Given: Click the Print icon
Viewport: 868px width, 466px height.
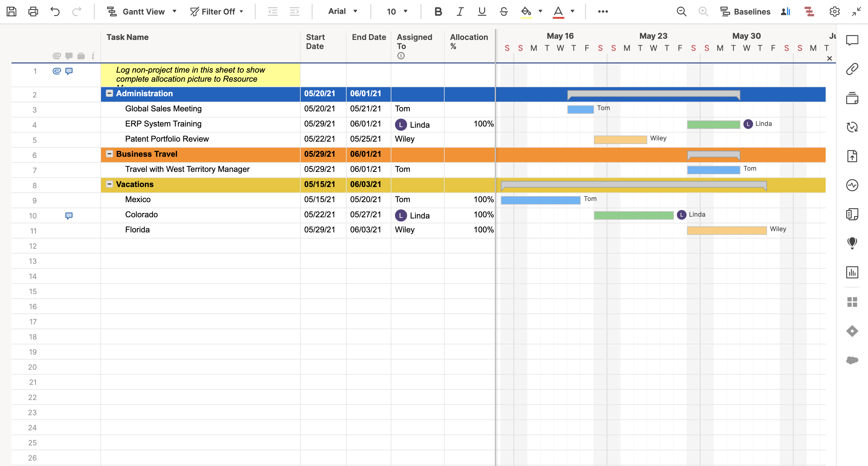Looking at the screenshot, I should click(33, 11).
